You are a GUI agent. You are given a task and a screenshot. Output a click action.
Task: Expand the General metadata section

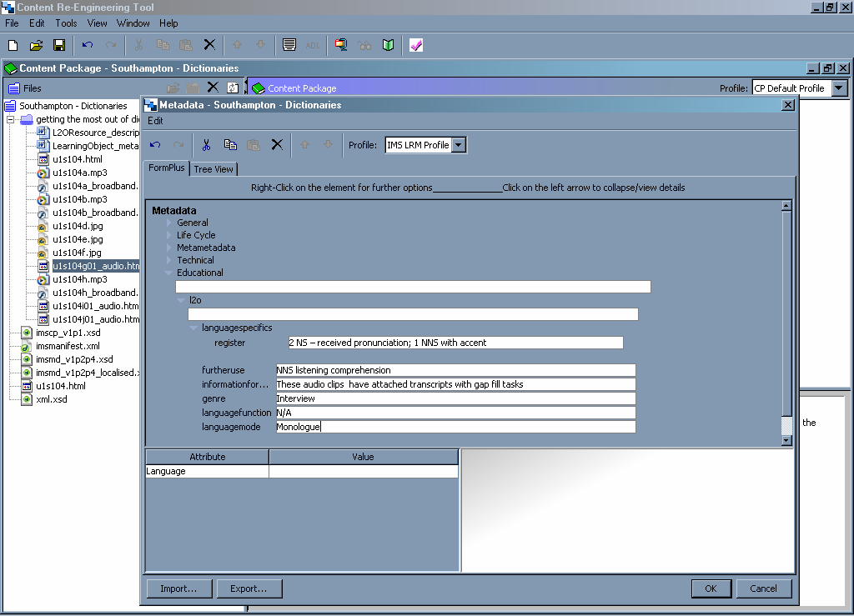tap(168, 223)
